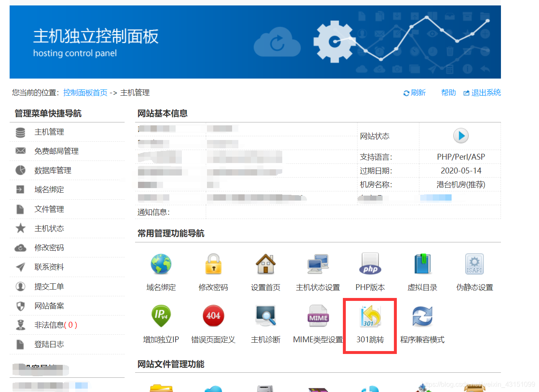Select 免费邮局管理 in the sidebar
The width and height of the screenshot is (539, 392).
click(56, 151)
